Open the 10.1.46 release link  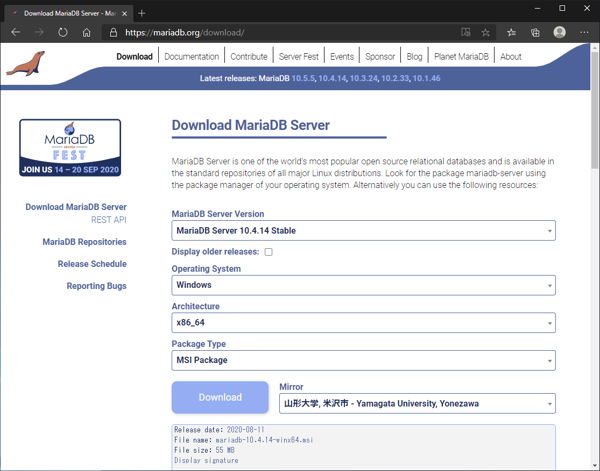(426, 78)
